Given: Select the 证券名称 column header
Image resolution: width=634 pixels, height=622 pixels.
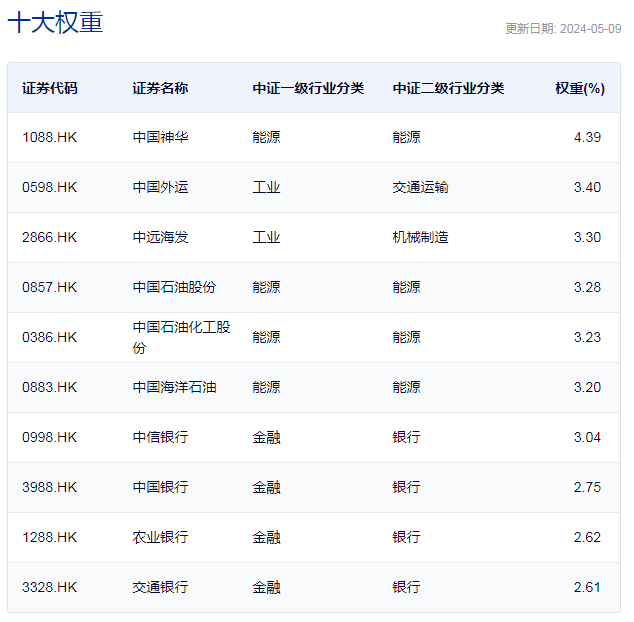Looking at the screenshot, I should [x=160, y=88].
